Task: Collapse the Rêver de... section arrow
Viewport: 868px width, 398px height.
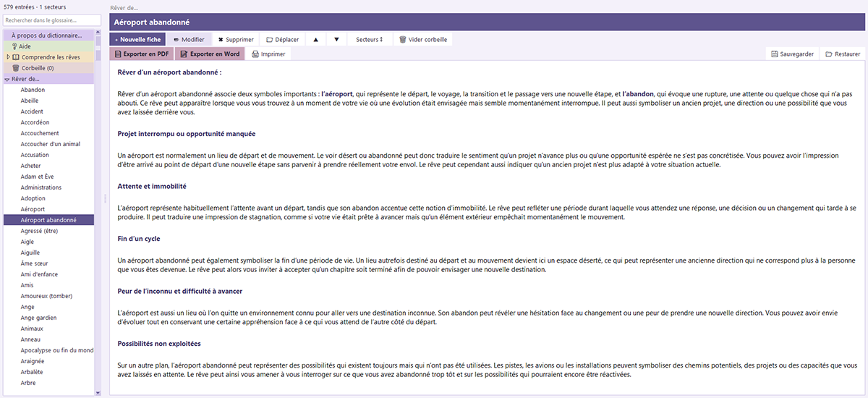Action: (x=7, y=79)
